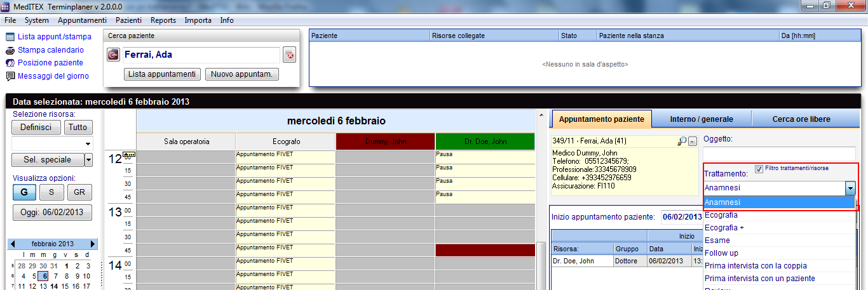The image size is (868, 290).
Task: Click the Sel. speciale button
Action: pos(48,159)
